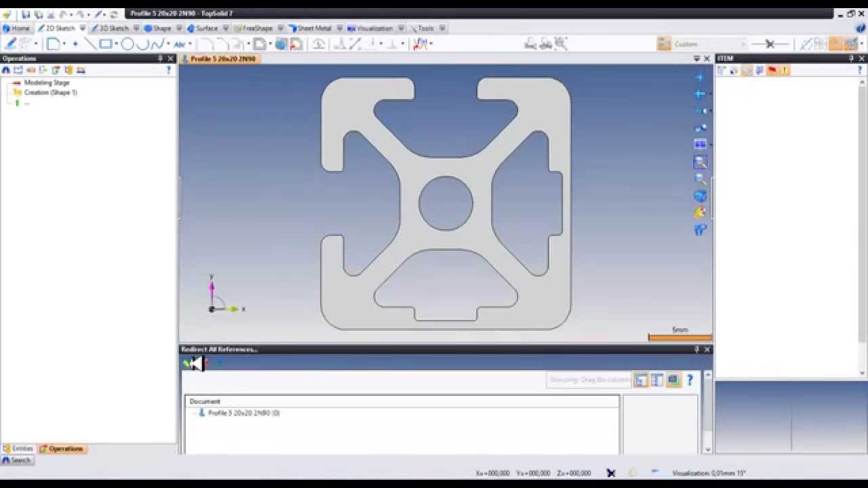Toggle pin on ITEM panel
The width and height of the screenshot is (868, 488).
pyautogui.click(x=852, y=58)
